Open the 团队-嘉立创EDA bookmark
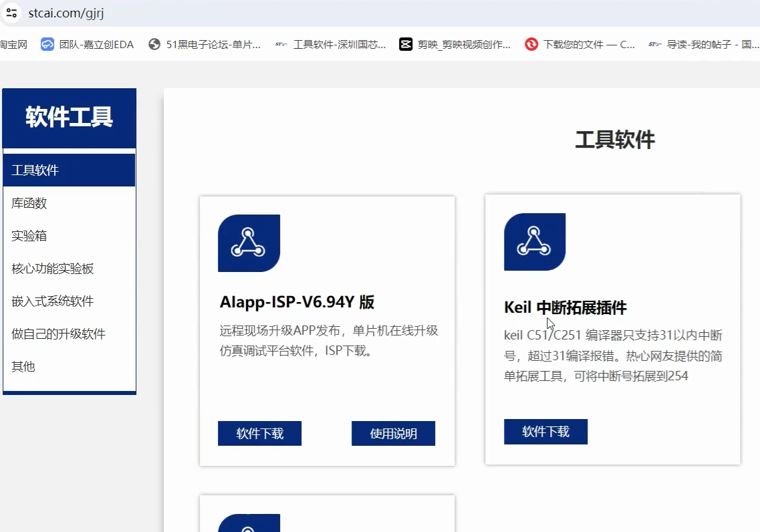Viewport: 760px width, 532px height. (x=88, y=45)
